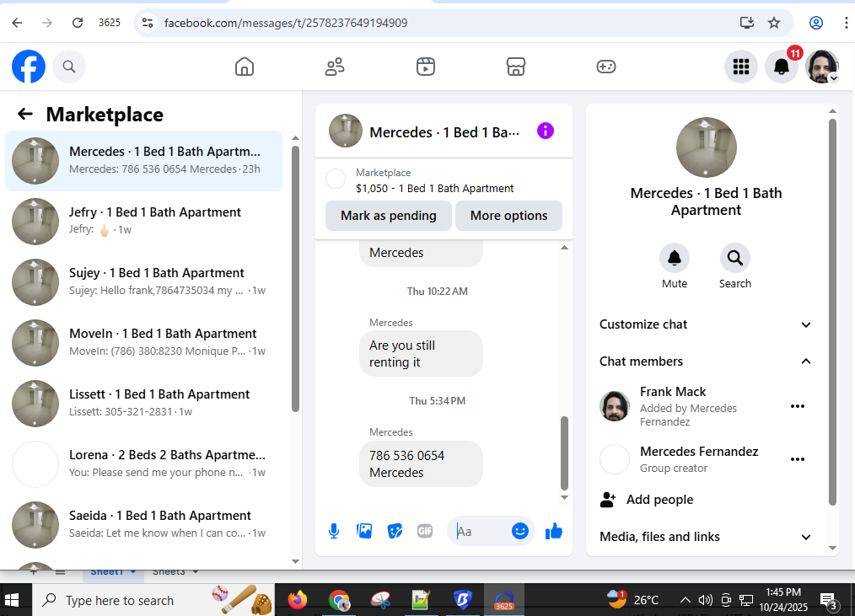
Task: Open Lorena 2 Beds 2 Baths conversation
Action: pyautogui.click(x=144, y=463)
